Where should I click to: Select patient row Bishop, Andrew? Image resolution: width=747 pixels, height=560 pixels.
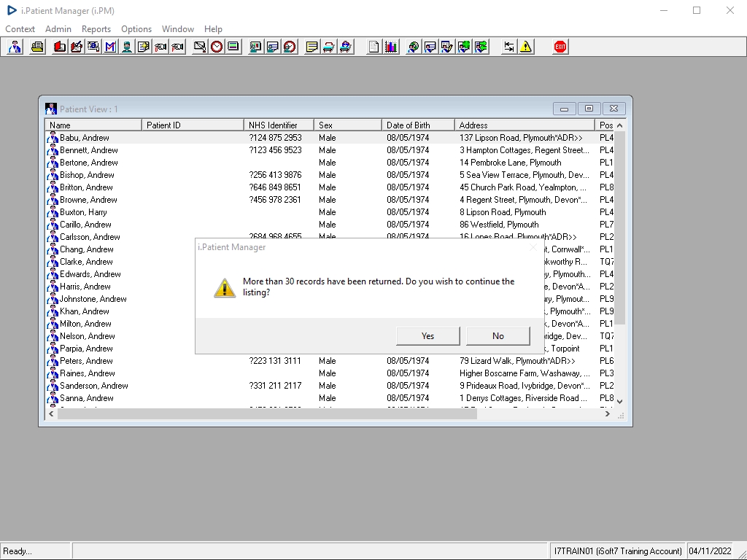tap(330, 175)
